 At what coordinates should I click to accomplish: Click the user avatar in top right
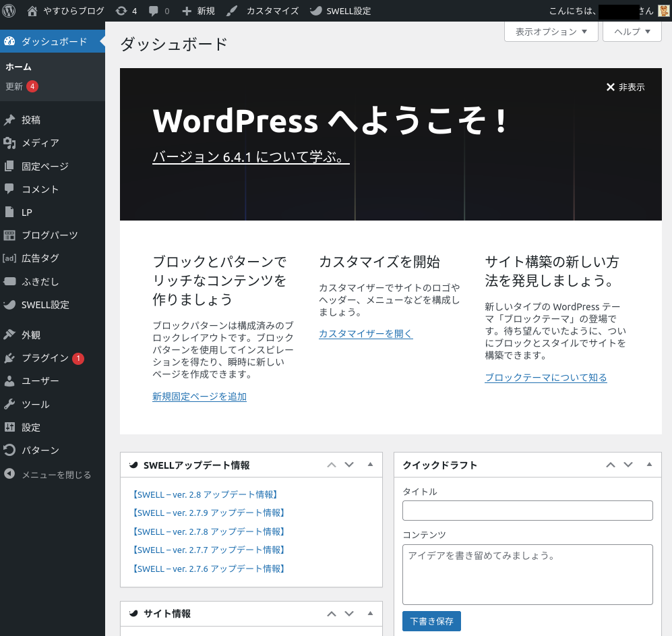[663, 11]
